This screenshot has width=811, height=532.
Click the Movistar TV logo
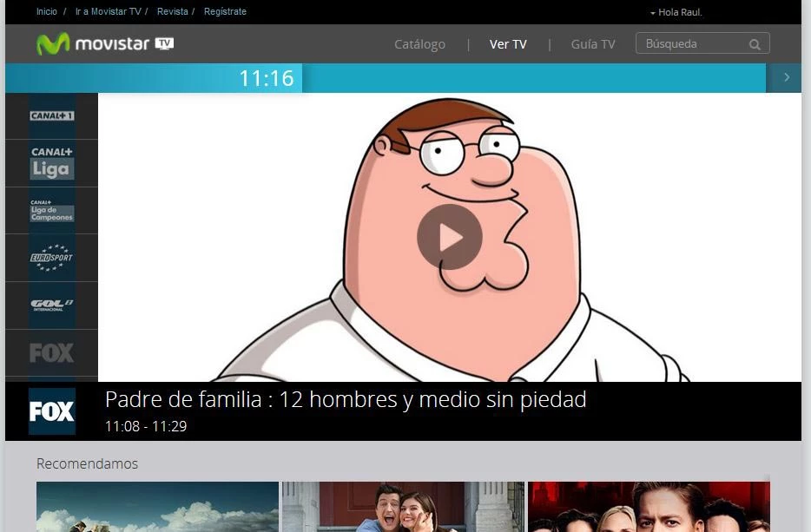(102, 43)
